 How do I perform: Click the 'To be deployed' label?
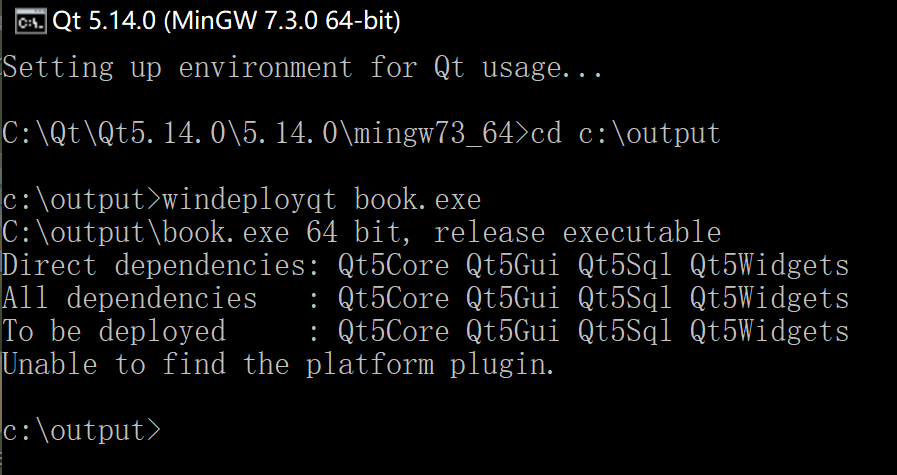click(114, 332)
